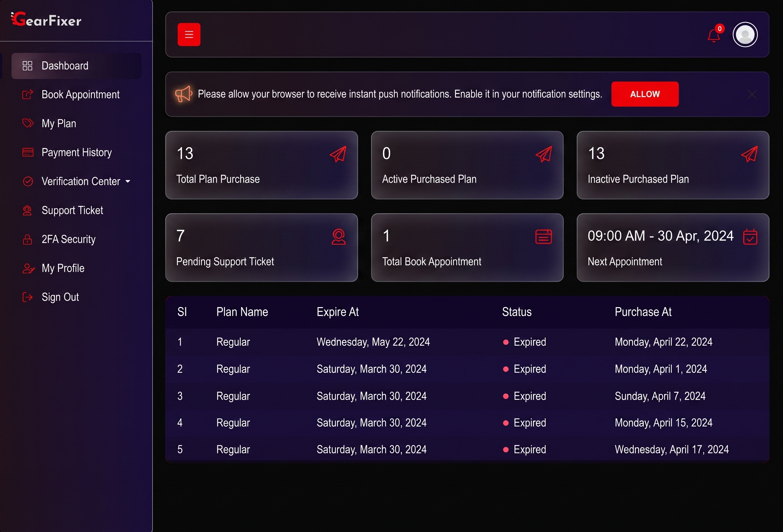Click Expired status in row 1

tap(524, 342)
